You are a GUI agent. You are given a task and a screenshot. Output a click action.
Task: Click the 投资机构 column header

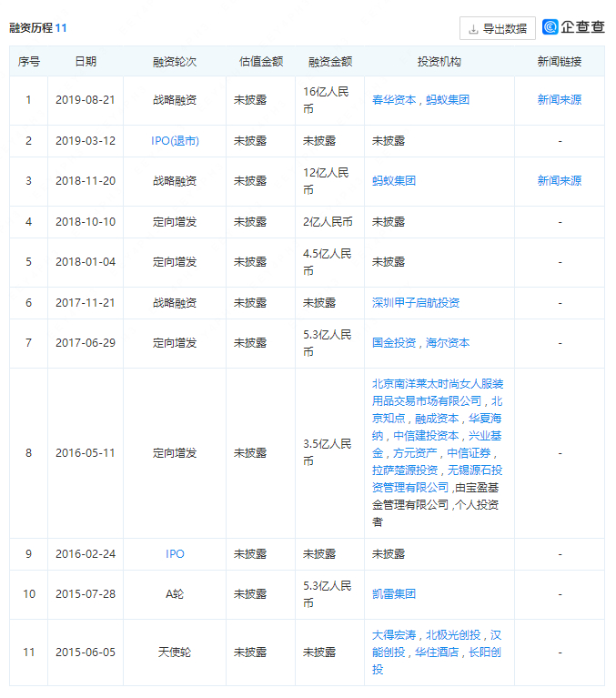click(439, 62)
